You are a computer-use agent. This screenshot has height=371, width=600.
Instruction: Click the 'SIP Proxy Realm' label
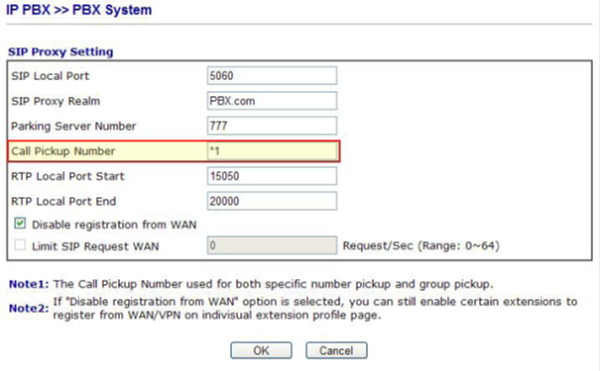(55, 101)
